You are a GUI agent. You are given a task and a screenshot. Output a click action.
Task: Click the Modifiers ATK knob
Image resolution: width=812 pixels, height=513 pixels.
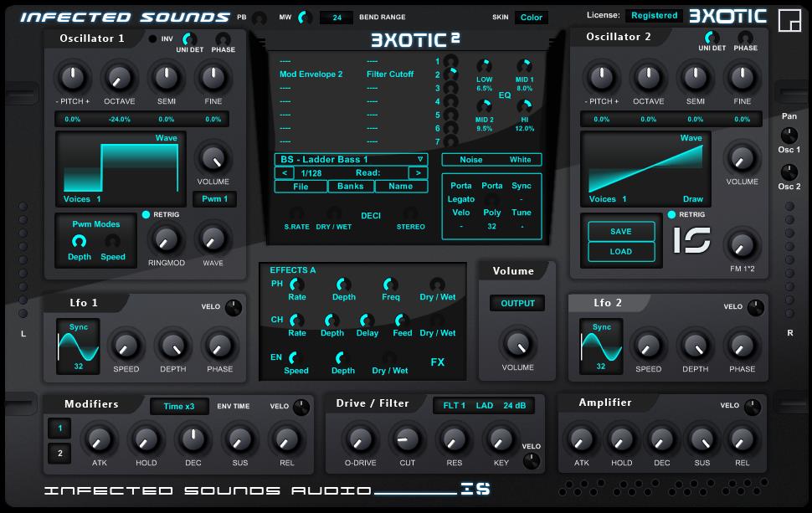pos(100,439)
